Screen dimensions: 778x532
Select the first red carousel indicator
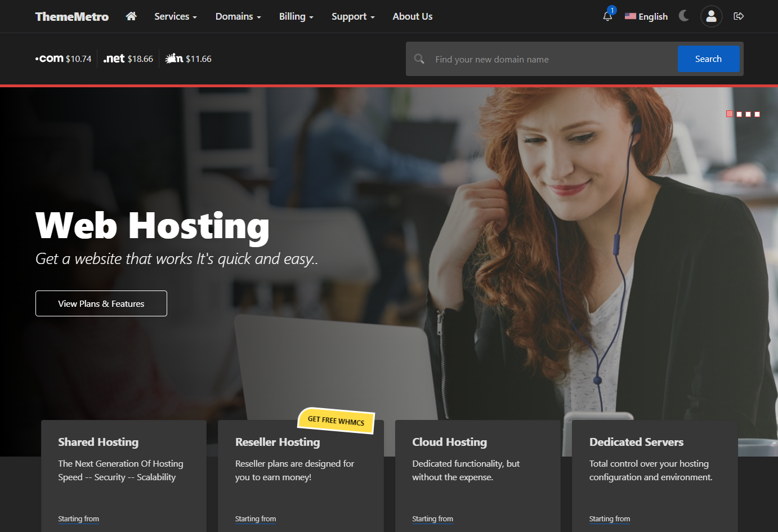tap(729, 113)
